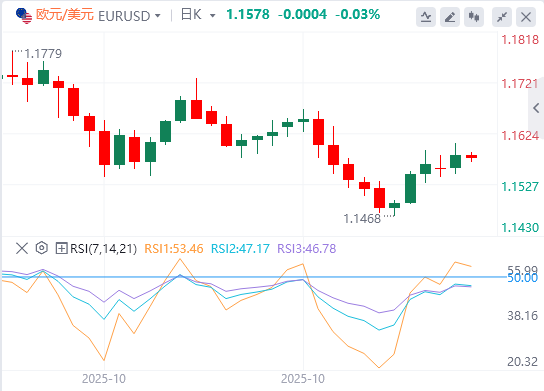
Task: Open the indicator line chart icon
Action: (426, 17)
